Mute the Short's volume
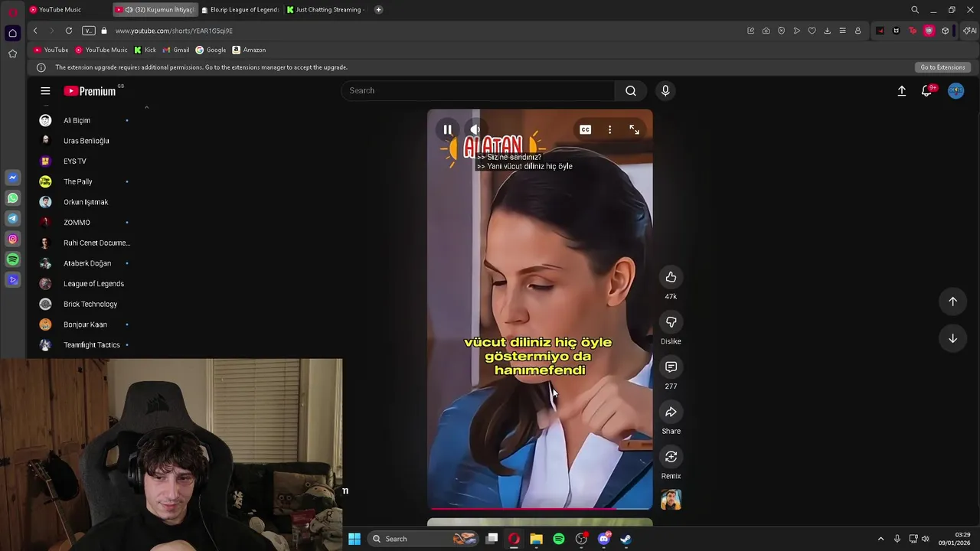The width and height of the screenshot is (980, 551). point(475,129)
